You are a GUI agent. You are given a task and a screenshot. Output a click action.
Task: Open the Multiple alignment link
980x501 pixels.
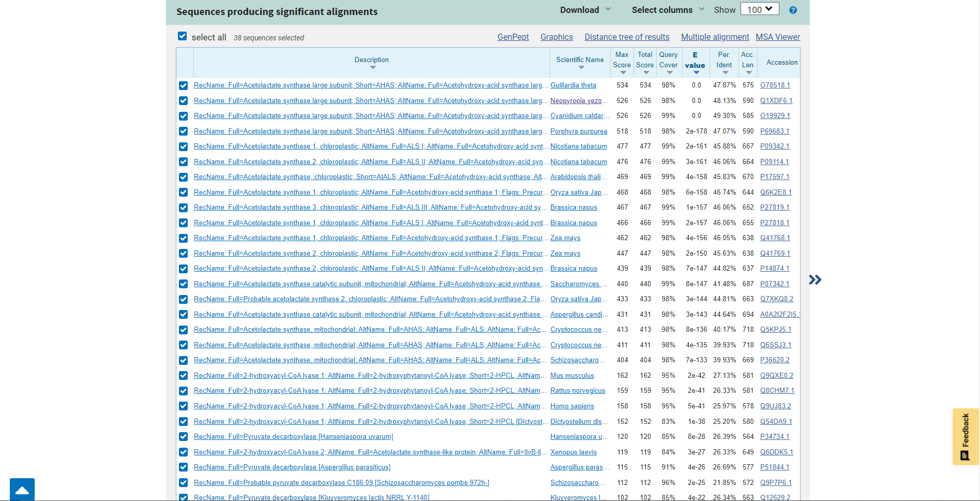coord(715,37)
